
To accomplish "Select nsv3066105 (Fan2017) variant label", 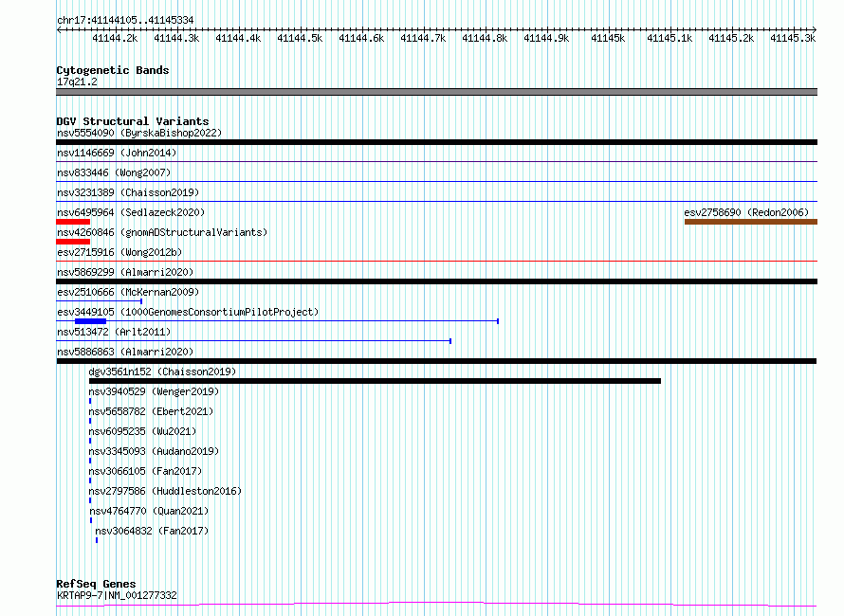I will click(x=145, y=471).
